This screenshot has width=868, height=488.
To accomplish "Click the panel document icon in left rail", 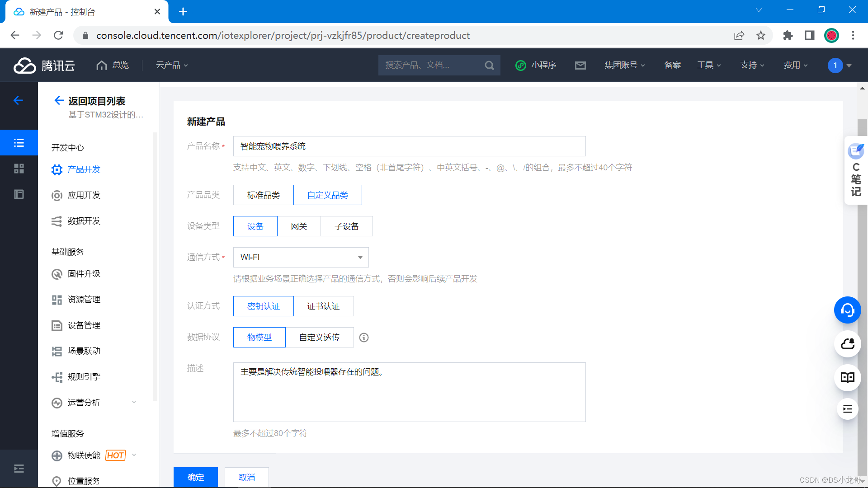I will (x=19, y=194).
